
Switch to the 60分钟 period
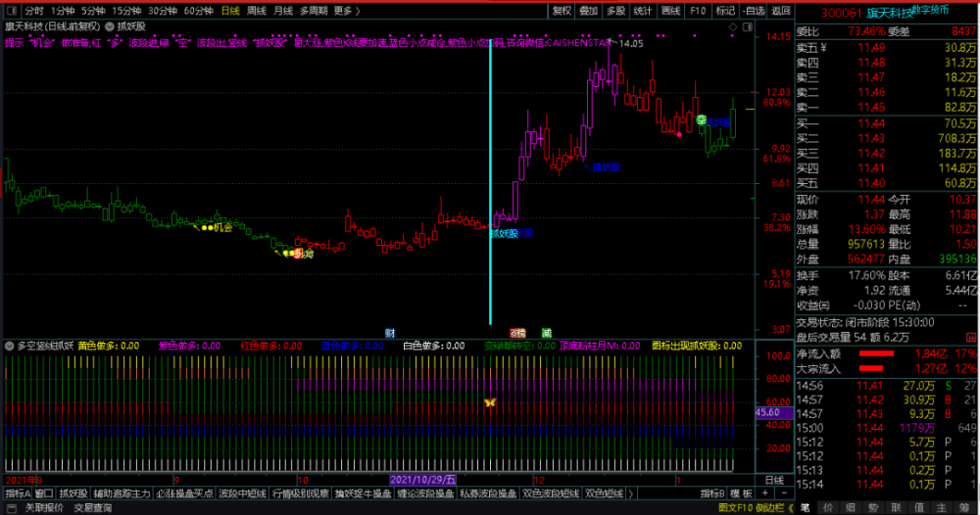point(199,11)
